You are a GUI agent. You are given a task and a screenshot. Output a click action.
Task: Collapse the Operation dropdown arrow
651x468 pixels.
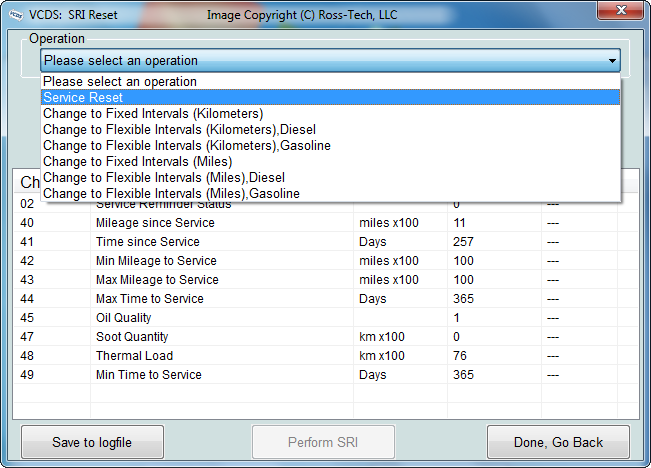point(611,61)
